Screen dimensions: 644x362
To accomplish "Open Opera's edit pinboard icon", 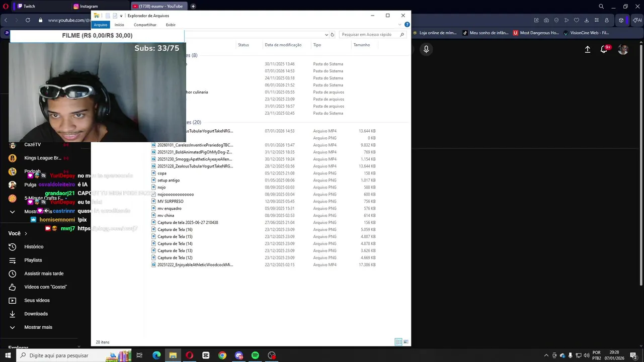I will [536, 20].
